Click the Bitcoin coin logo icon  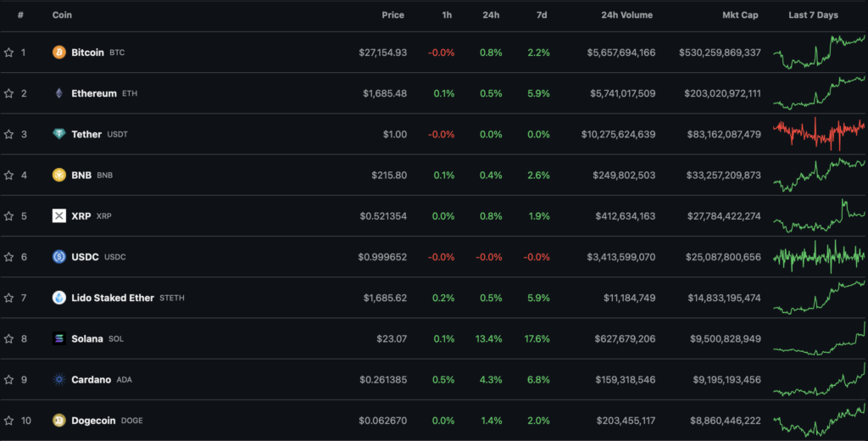tap(59, 53)
